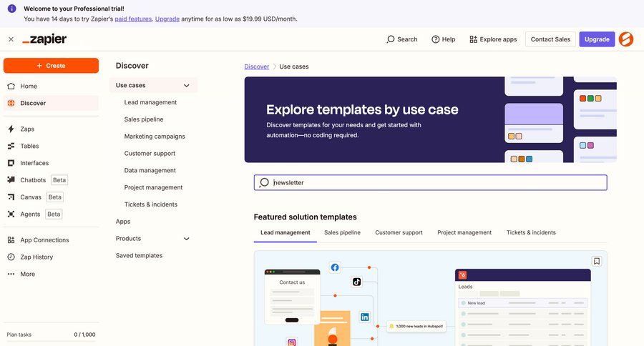The height and width of the screenshot is (346, 644).
Task: Click the Facebook icon in the template
Action: pos(335,267)
